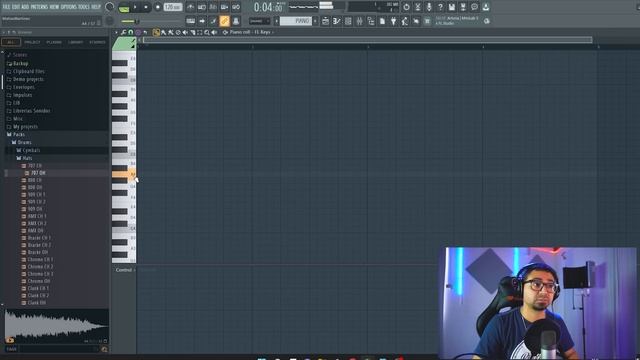Screen dimensions: 640x360
Task: Open the Control event lane selector
Action: pyautogui.click(x=124, y=270)
